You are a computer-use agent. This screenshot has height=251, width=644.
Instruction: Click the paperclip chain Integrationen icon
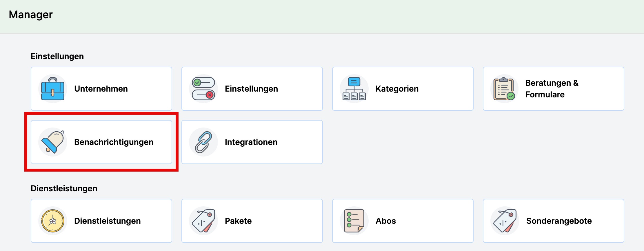203,142
